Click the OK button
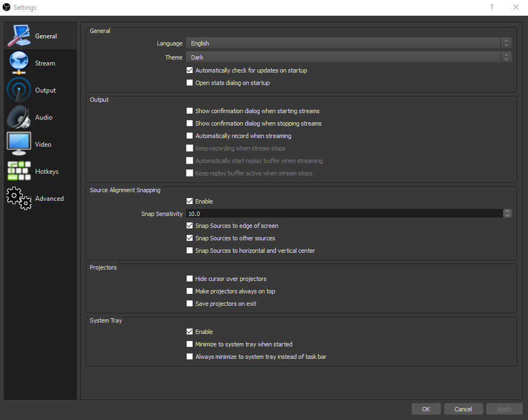The height and width of the screenshot is (420, 528). click(426, 409)
